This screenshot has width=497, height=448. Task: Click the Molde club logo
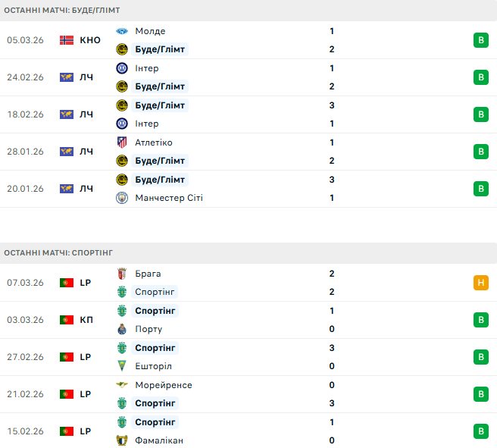tap(122, 31)
